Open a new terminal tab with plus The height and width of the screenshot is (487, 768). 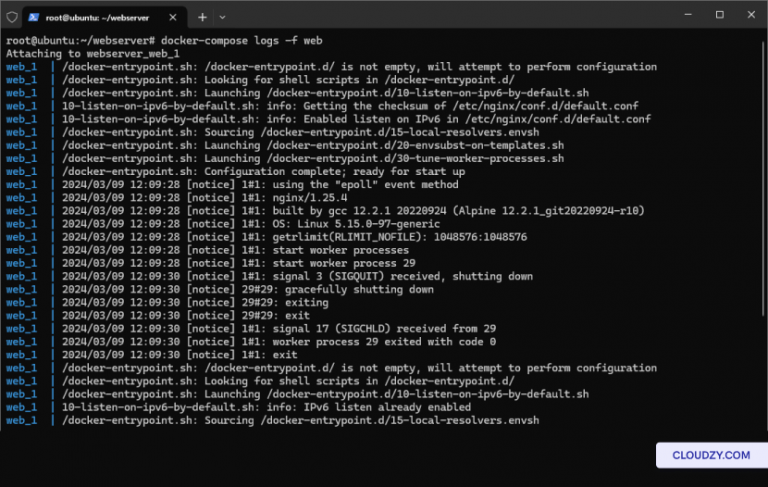pos(202,17)
